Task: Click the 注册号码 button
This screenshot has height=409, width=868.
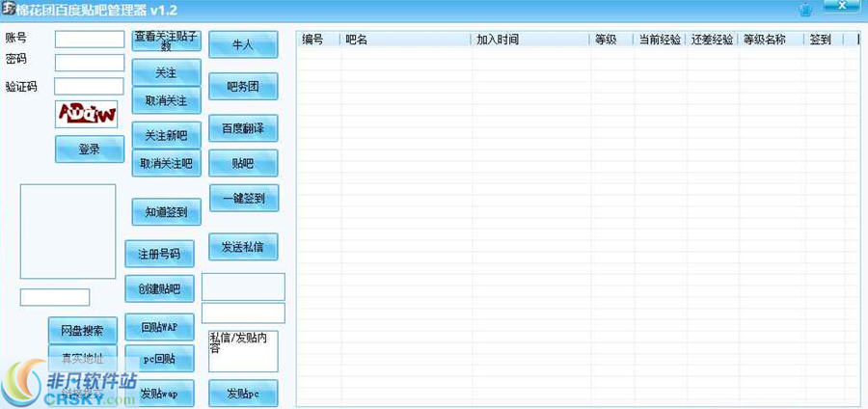Action: (159, 254)
